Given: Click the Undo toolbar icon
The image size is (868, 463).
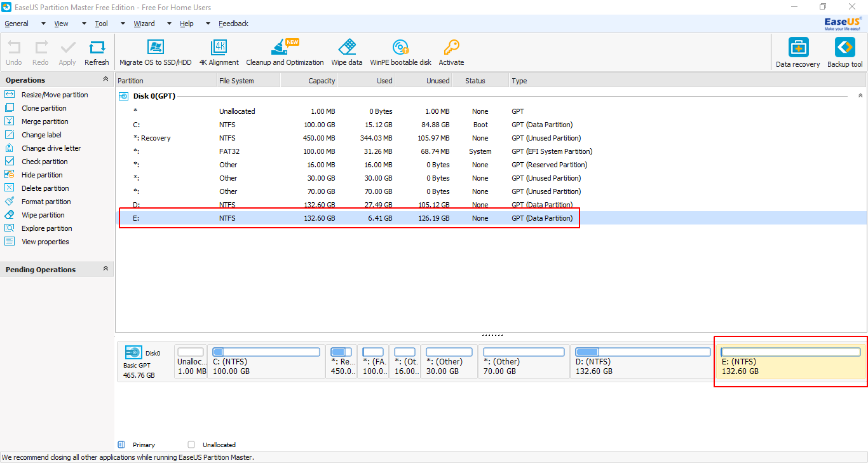Looking at the screenshot, I should coord(14,48).
